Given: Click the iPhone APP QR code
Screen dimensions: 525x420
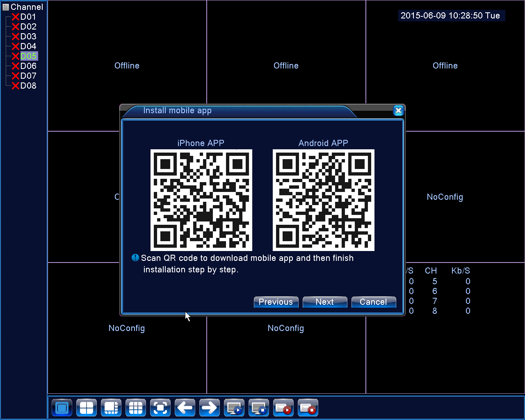Looking at the screenshot, I should tap(201, 200).
